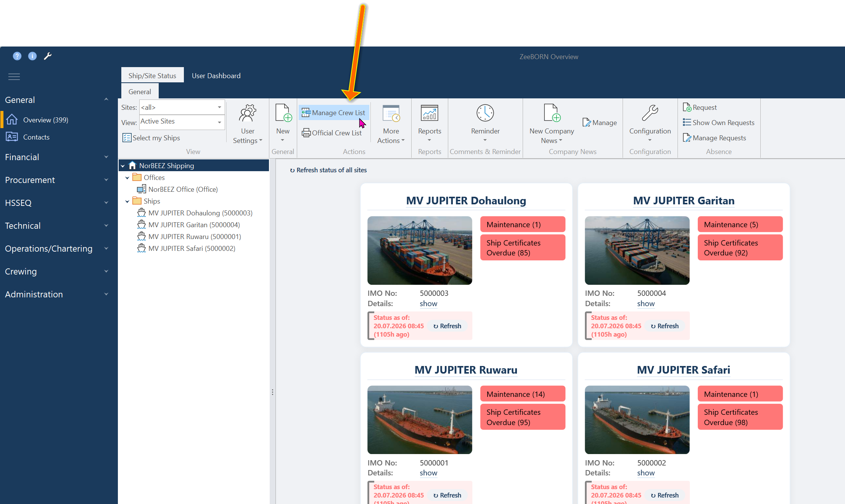This screenshot has height=504, width=845.
Task: Click Select my Ships
Action: click(151, 138)
